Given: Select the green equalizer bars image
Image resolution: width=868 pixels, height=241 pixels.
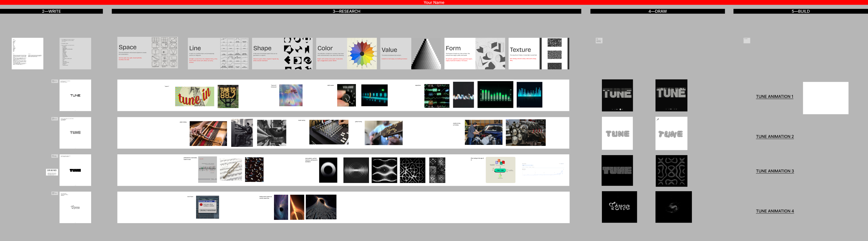Looking at the screenshot, I should tap(495, 95).
